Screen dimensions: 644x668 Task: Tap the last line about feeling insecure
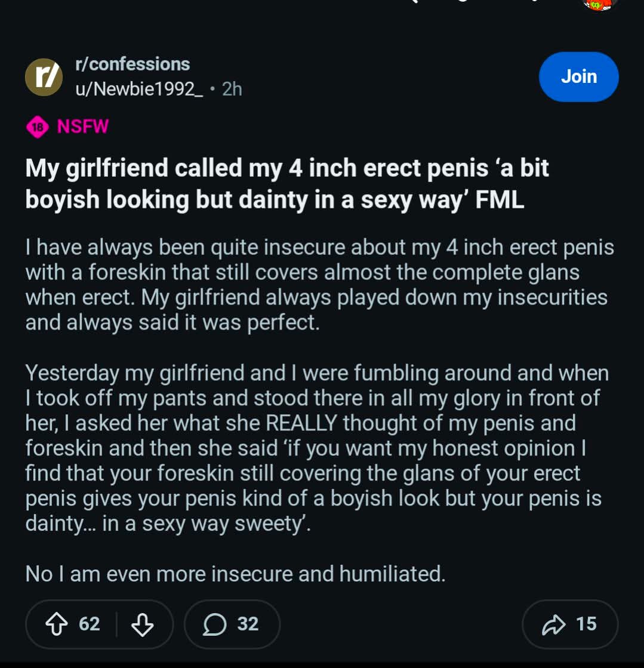click(x=235, y=574)
